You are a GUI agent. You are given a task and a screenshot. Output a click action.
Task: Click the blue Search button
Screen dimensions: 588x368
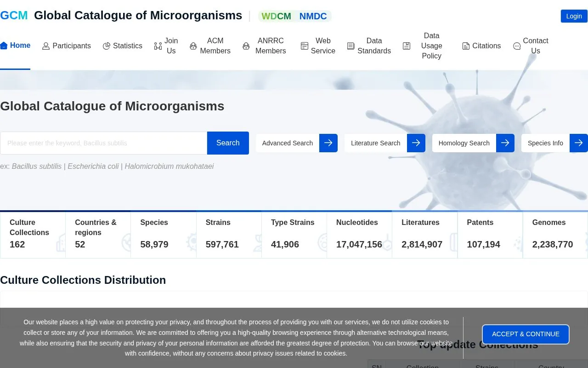point(228,143)
